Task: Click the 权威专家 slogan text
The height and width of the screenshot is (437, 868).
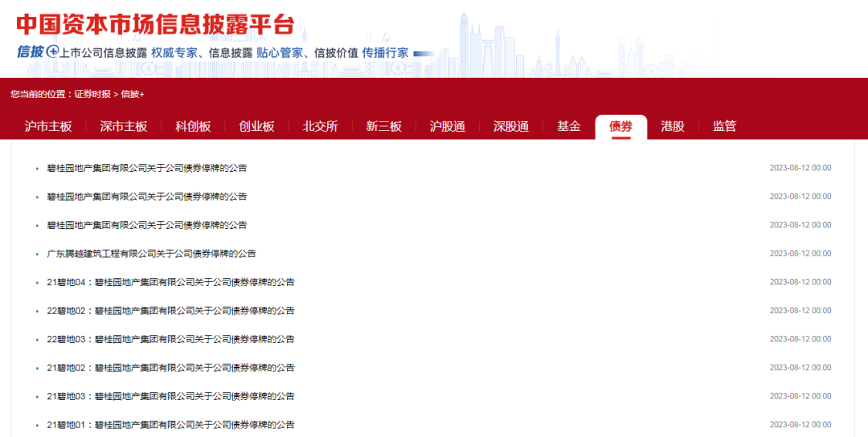Action: [174, 53]
